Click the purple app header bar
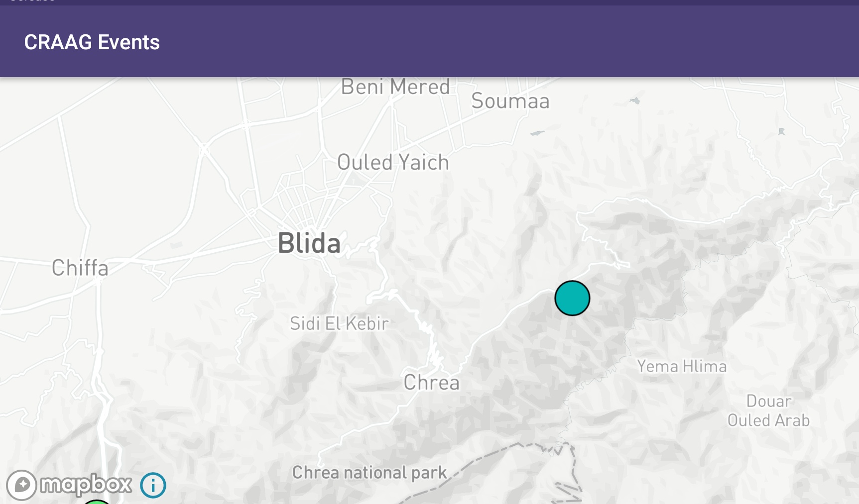This screenshot has height=504, width=859. [x=429, y=41]
